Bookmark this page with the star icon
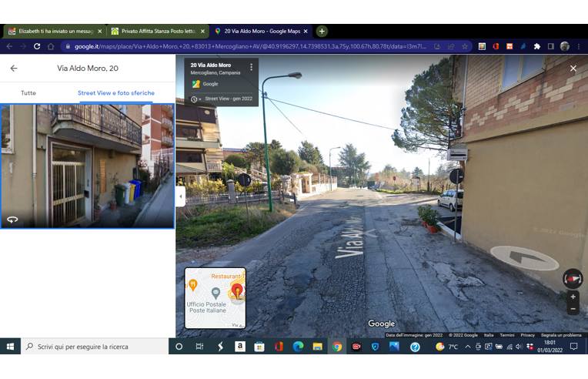 (x=464, y=46)
